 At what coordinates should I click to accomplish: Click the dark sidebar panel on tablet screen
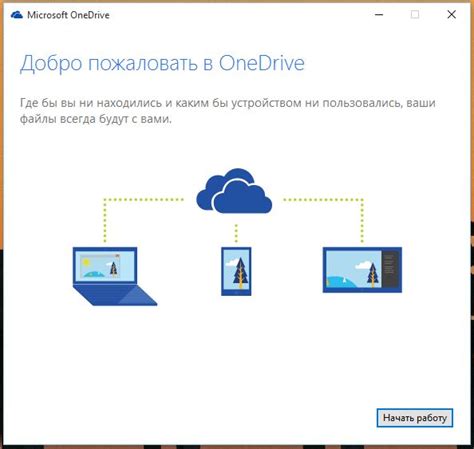click(x=389, y=269)
